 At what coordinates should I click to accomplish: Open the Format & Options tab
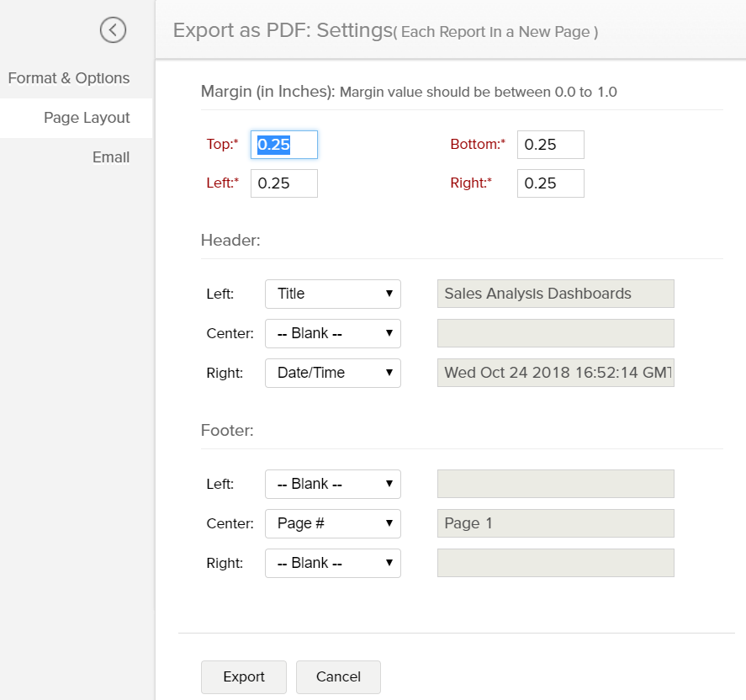(69, 78)
